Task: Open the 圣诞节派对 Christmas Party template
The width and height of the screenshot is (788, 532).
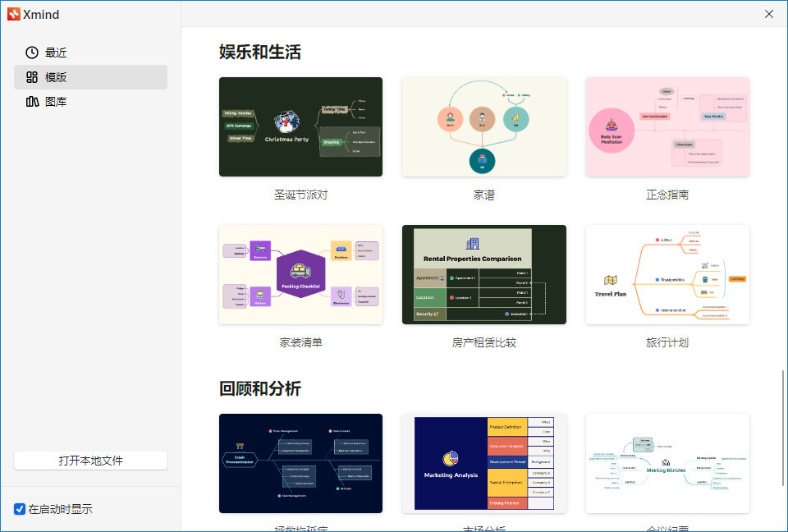Action: tap(300, 126)
